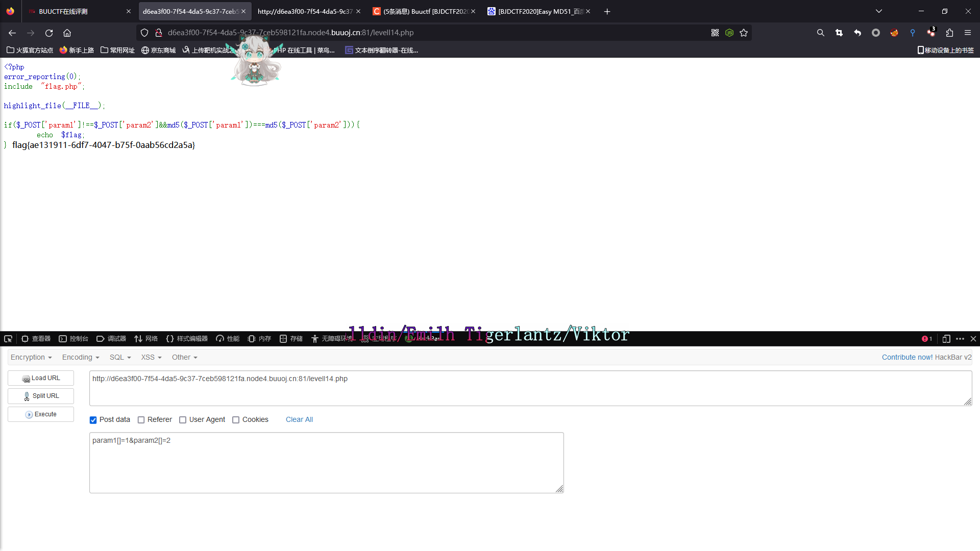Enable the Referer checkbox in HackBar
Image resolution: width=980 pixels, height=551 pixels.
coord(141,419)
